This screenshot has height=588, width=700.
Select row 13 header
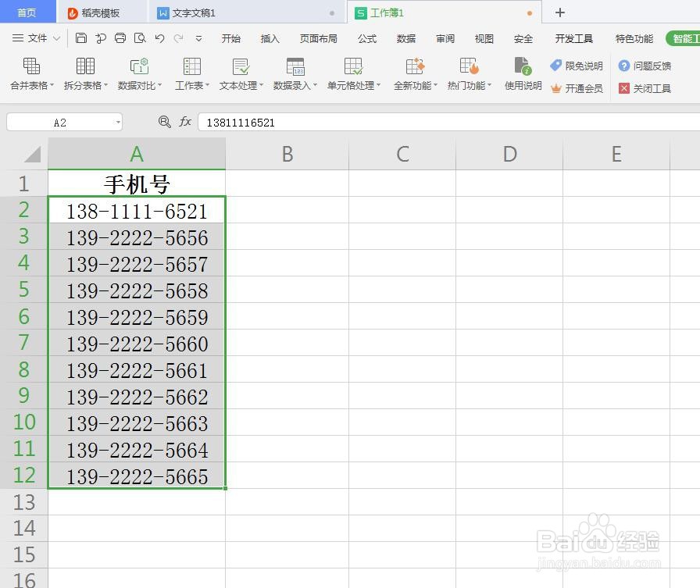coord(23,502)
